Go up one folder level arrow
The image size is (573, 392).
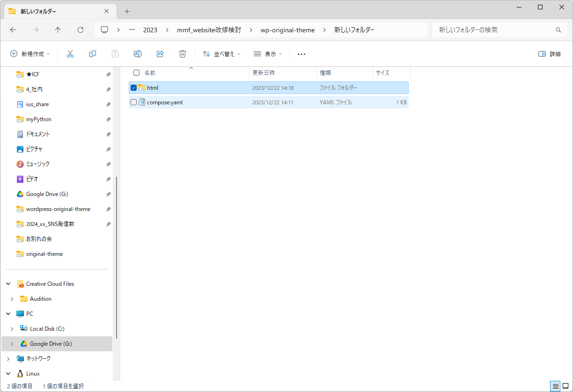58,30
